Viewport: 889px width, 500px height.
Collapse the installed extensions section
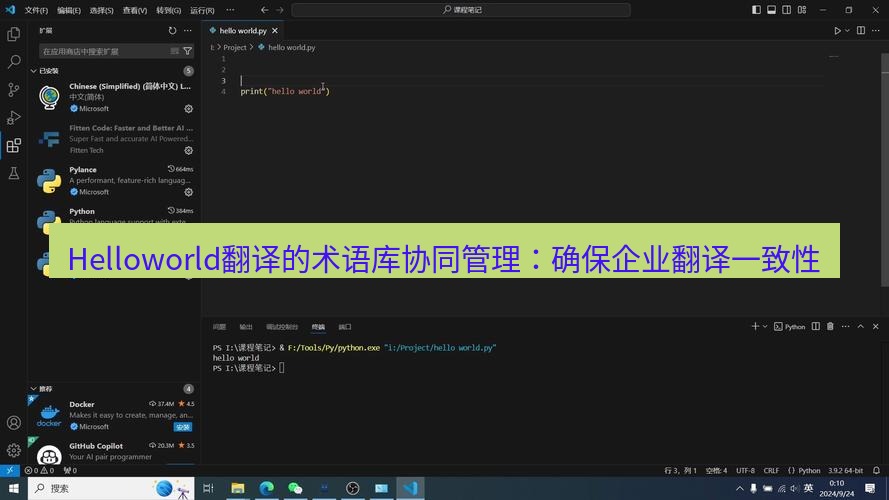pyautogui.click(x=33, y=71)
